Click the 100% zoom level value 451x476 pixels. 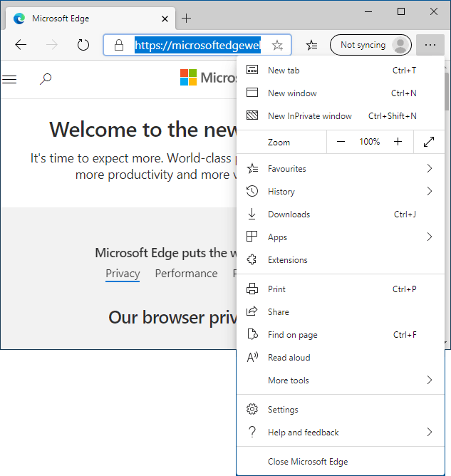[369, 142]
